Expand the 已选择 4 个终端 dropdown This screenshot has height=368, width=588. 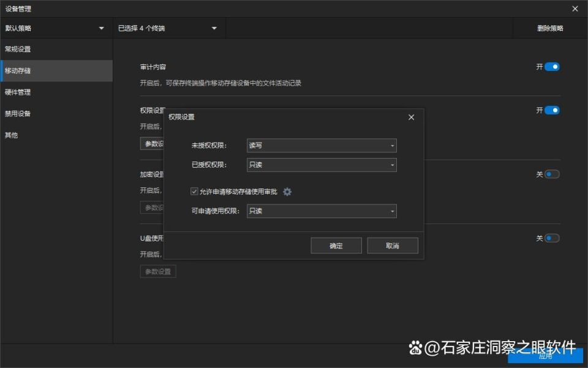coord(168,28)
